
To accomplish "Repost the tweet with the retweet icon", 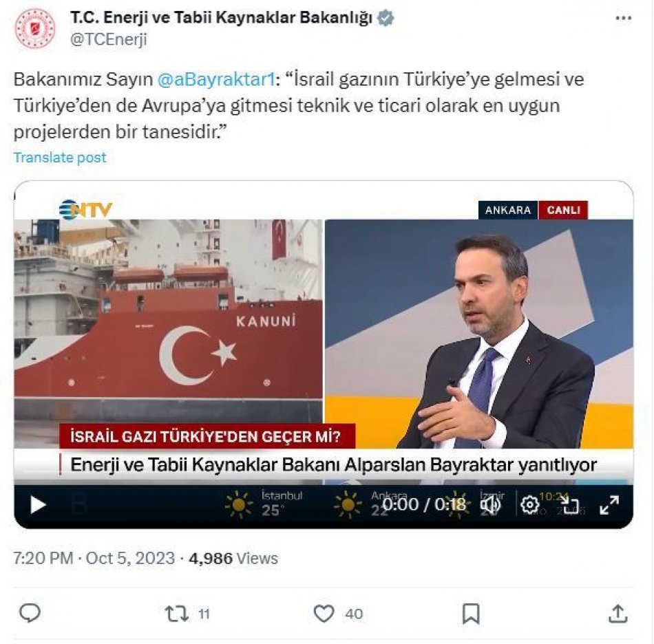I will click(177, 614).
